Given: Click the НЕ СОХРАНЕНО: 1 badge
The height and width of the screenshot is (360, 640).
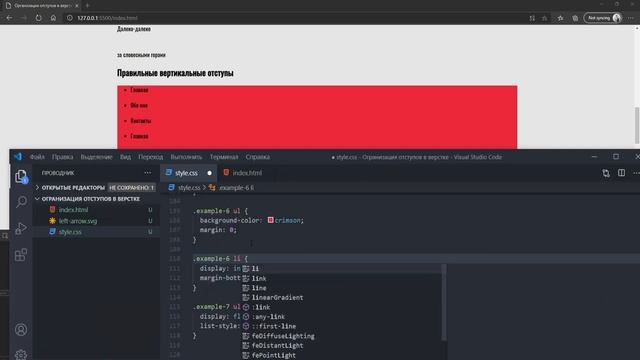Looking at the screenshot, I should tap(131, 187).
